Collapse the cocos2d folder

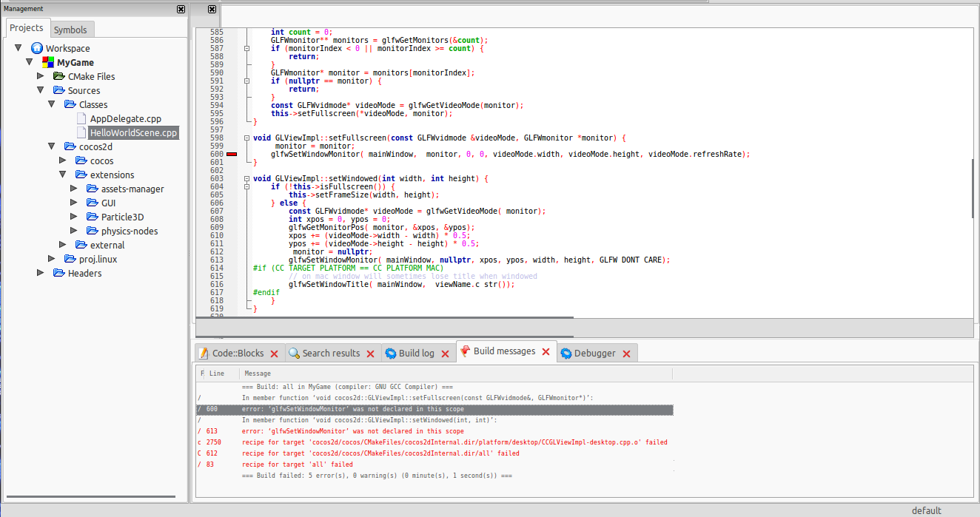tap(51, 146)
